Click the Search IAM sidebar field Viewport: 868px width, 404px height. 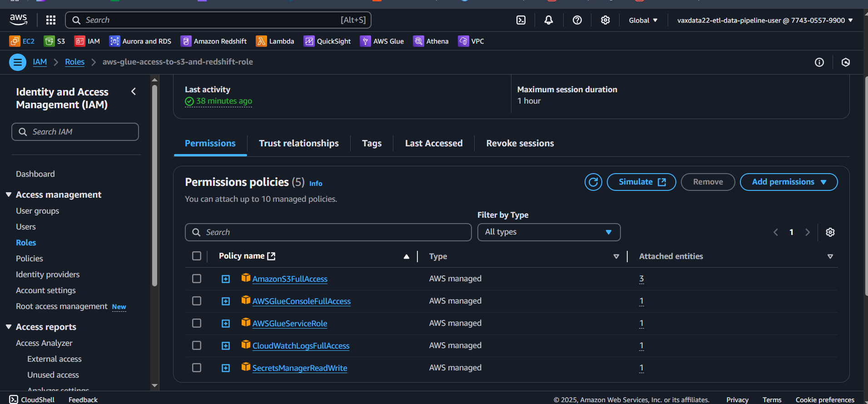[75, 132]
